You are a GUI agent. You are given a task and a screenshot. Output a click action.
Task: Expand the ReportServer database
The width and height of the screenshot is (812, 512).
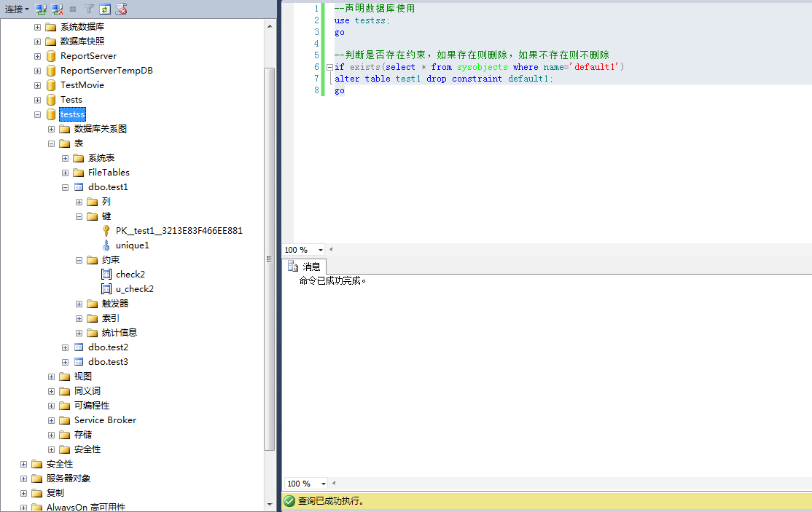(37, 56)
